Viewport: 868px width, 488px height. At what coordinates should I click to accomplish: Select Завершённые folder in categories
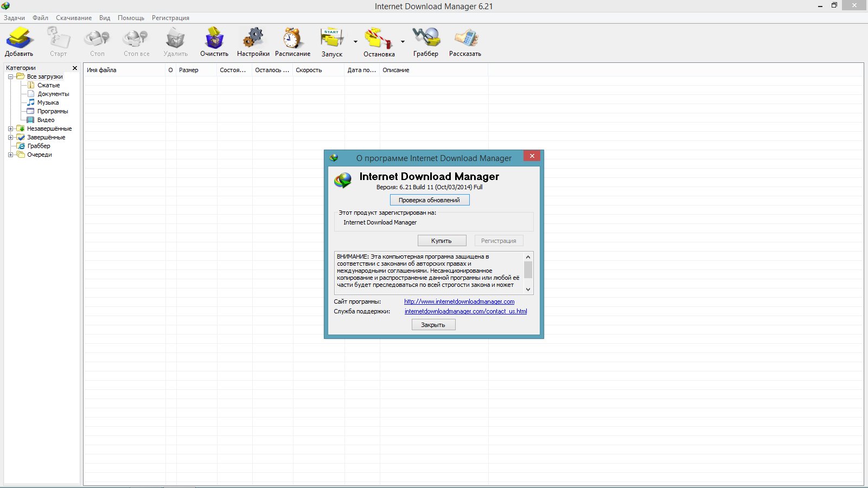[x=46, y=137]
